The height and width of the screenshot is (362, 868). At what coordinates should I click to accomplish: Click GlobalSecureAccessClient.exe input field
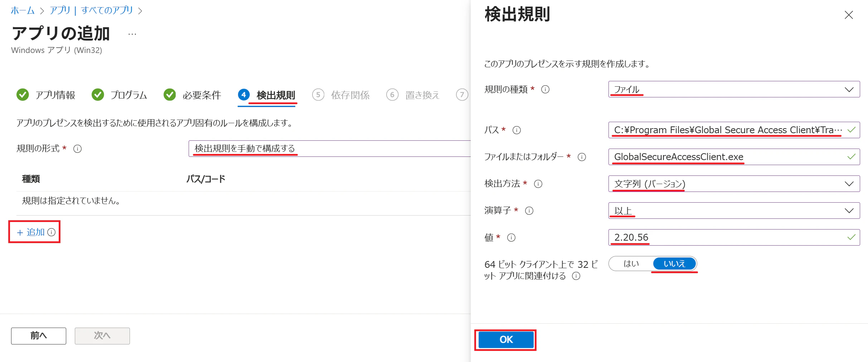coord(734,157)
